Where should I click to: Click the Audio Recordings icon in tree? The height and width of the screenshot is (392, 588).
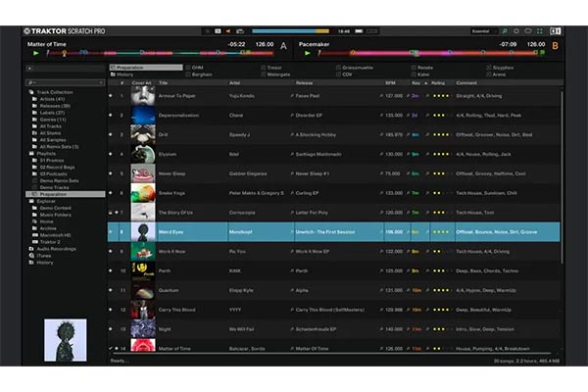(x=32, y=249)
